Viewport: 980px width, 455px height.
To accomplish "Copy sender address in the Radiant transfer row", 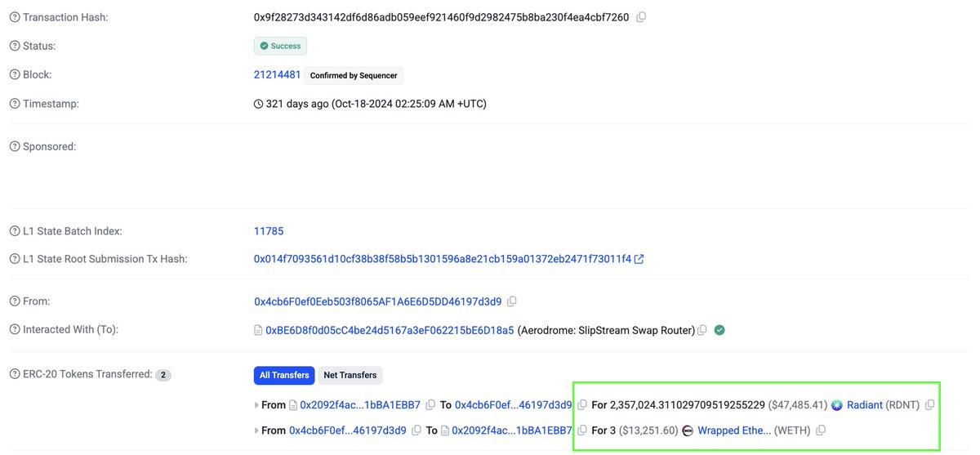I will pyautogui.click(x=430, y=405).
